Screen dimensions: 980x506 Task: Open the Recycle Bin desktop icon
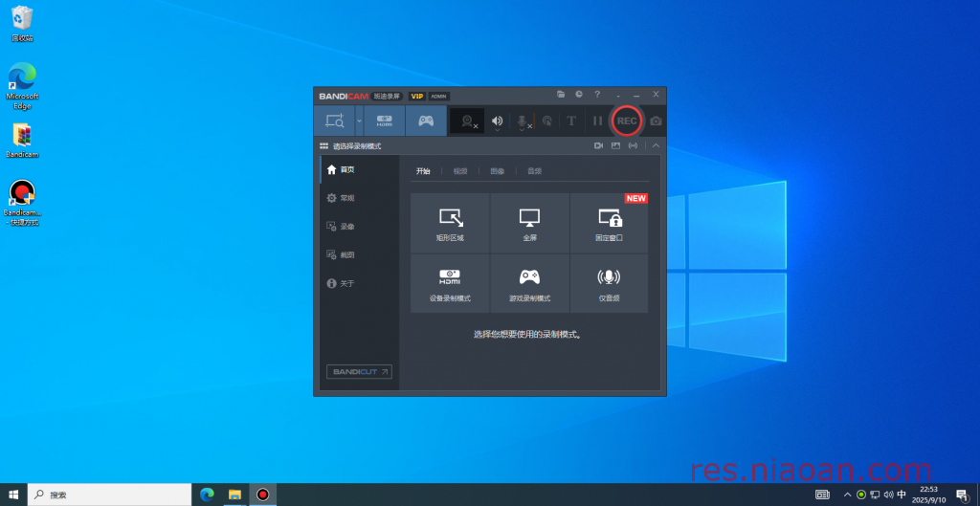pos(22,24)
